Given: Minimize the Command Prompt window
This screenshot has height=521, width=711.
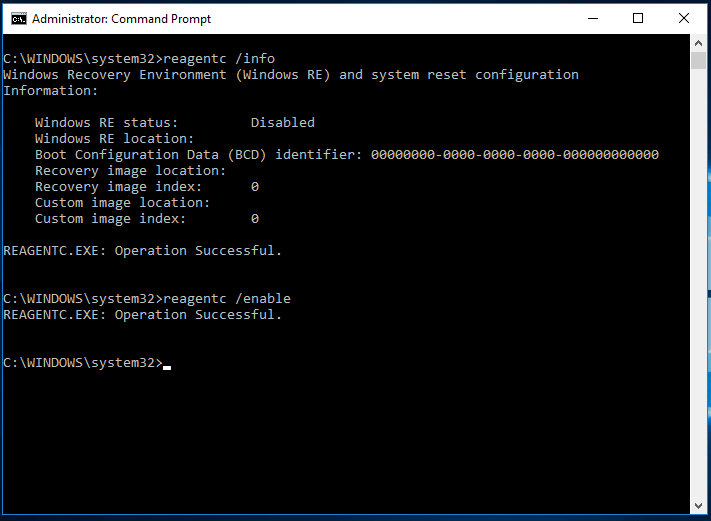Looking at the screenshot, I should coord(590,19).
